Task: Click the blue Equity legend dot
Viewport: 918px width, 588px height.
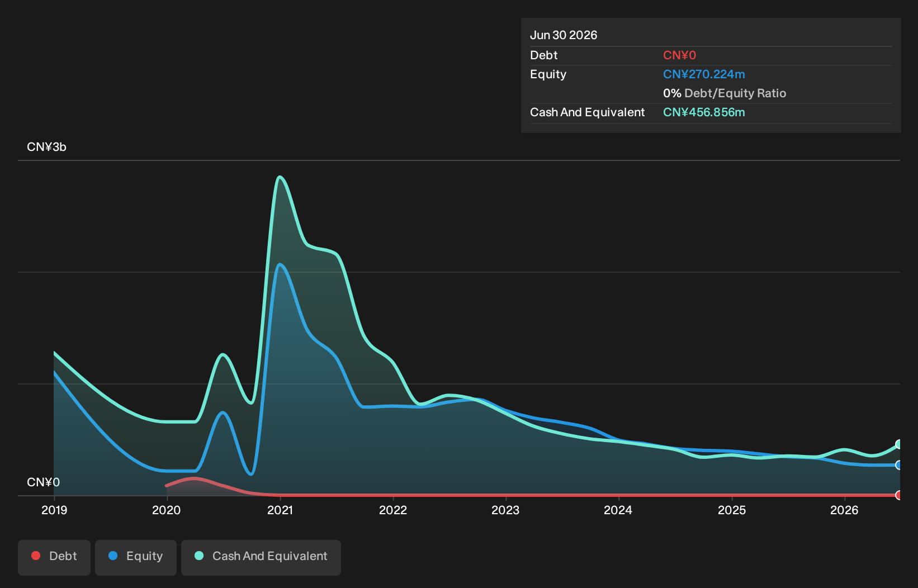Action: 113,556
